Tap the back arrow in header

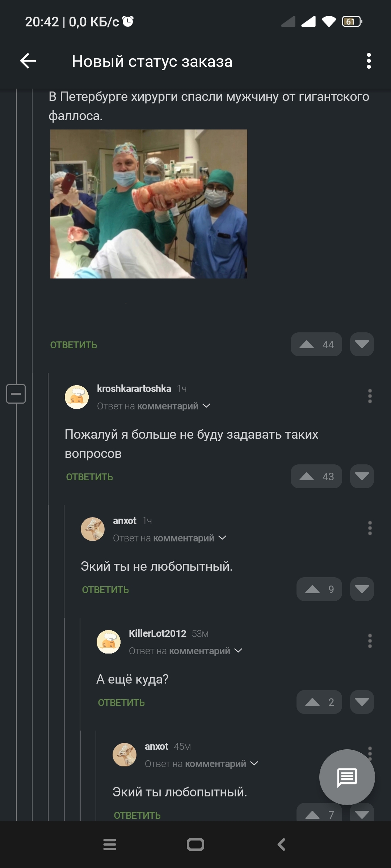[x=28, y=61]
